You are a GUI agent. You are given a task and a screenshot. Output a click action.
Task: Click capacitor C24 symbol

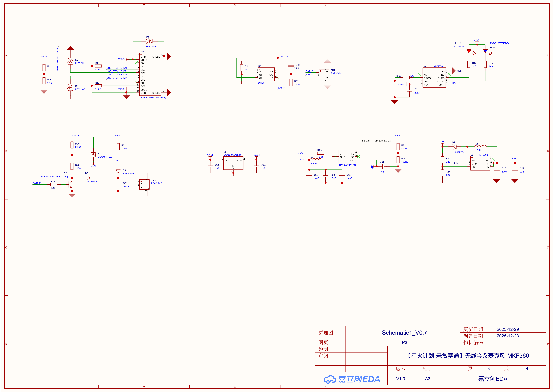[256, 166]
